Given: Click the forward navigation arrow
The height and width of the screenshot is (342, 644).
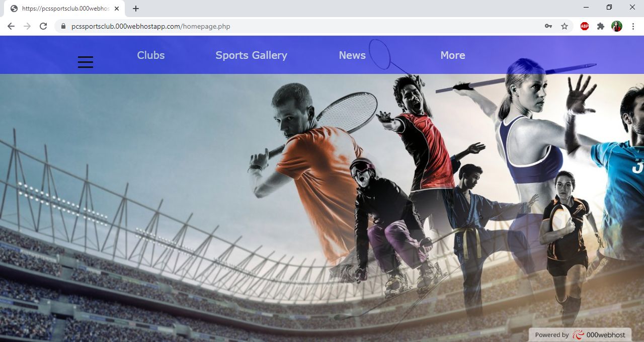Looking at the screenshot, I should pos(27,26).
